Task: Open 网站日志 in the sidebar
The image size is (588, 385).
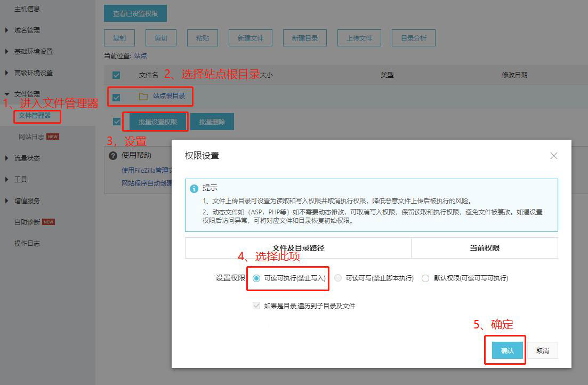Action: 31,137
